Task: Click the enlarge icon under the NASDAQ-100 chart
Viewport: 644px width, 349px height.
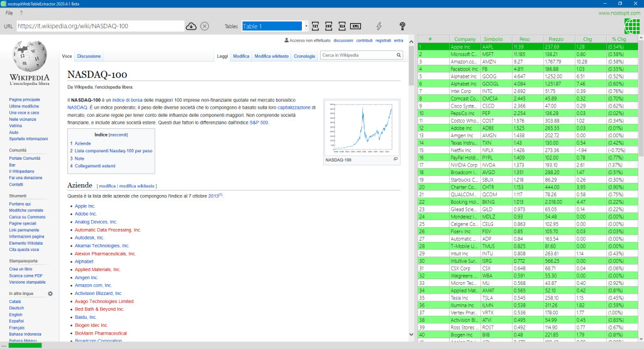Action: click(x=396, y=159)
